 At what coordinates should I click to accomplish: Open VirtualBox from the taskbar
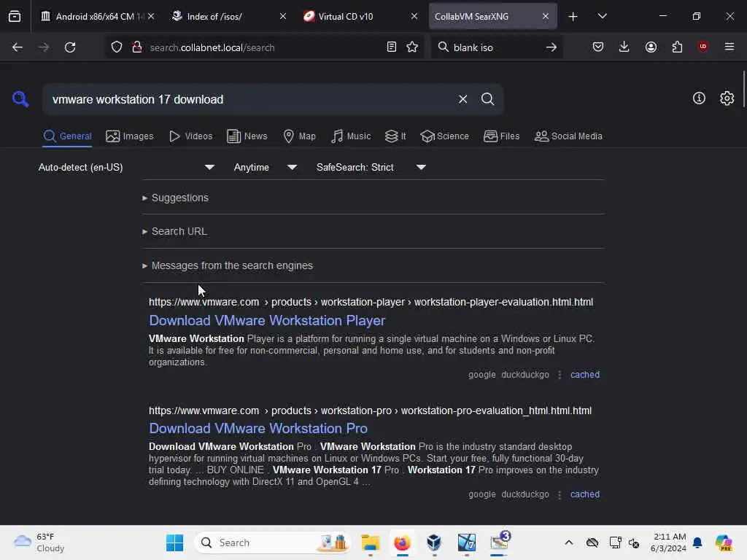[x=434, y=542]
